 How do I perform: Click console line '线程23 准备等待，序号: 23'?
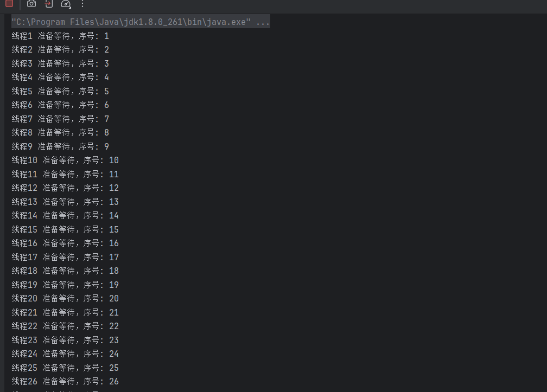(65, 340)
